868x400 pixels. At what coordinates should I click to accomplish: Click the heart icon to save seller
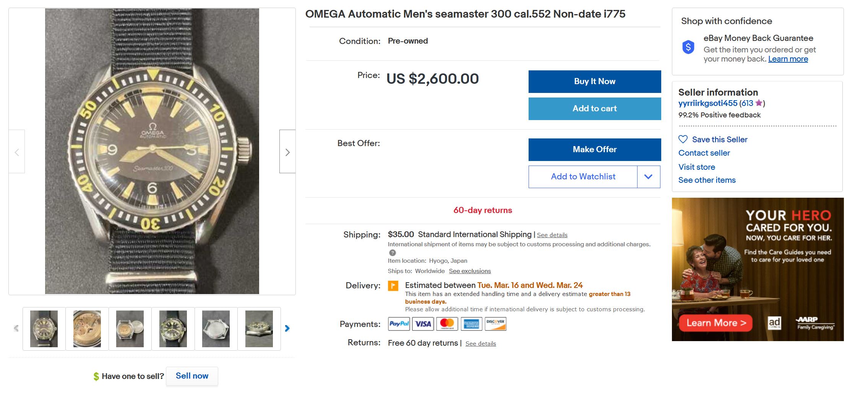coord(683,140)
